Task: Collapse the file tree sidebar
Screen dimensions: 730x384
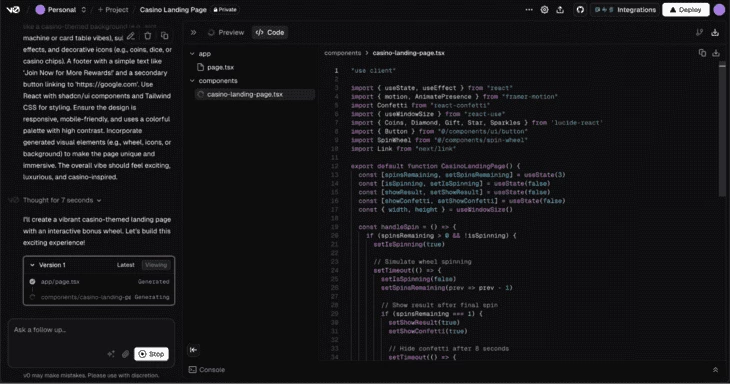Action: pos(193,350)
